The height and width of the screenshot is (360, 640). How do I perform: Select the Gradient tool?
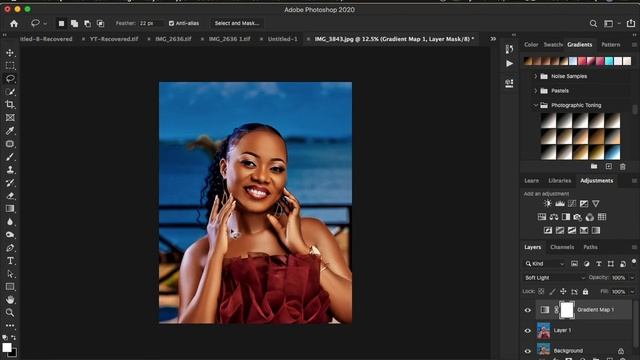coord(10,209)
